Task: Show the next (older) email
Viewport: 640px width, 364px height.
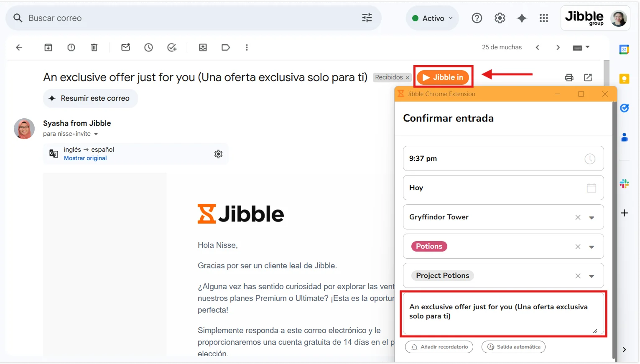Action: tap(558, 47)
